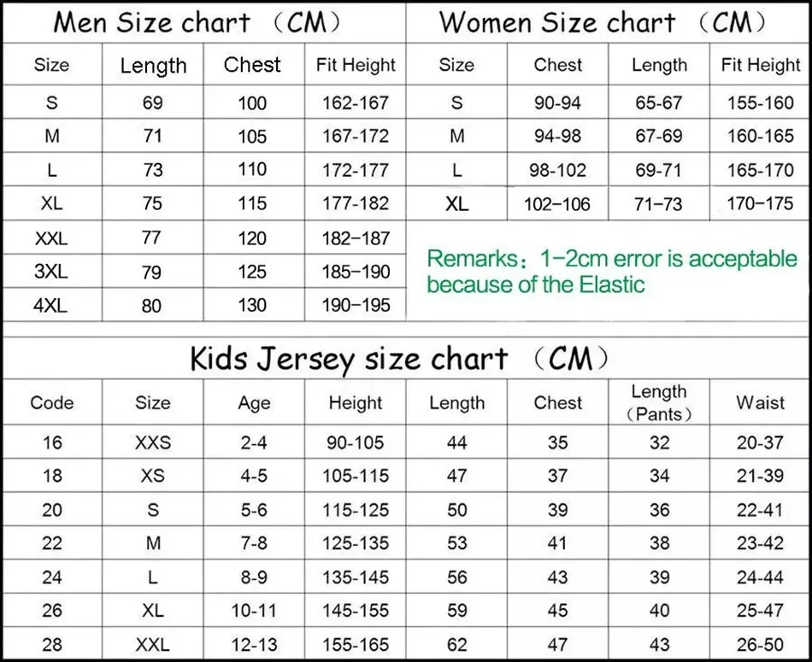Click the "155-160" Women's fit height cell
812x662 pixels.
click(760, 103)
